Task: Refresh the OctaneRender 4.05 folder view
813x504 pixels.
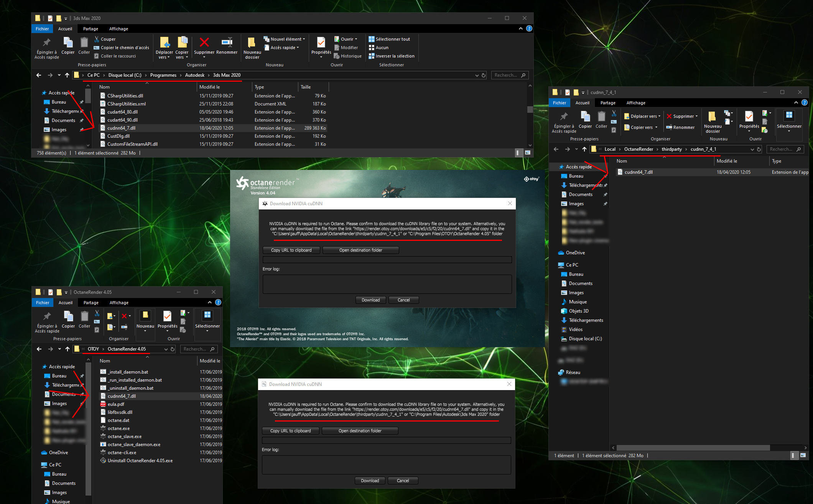Action: coord(173,349)
